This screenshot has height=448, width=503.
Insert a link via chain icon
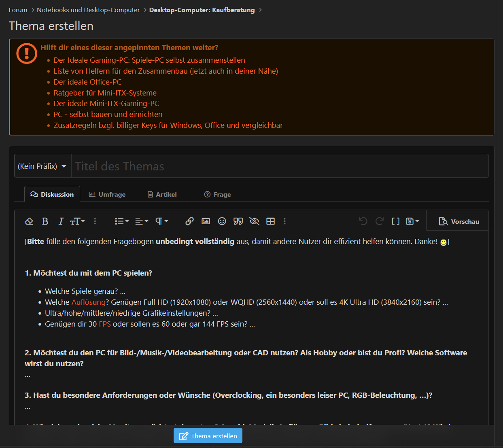[189, 221]
